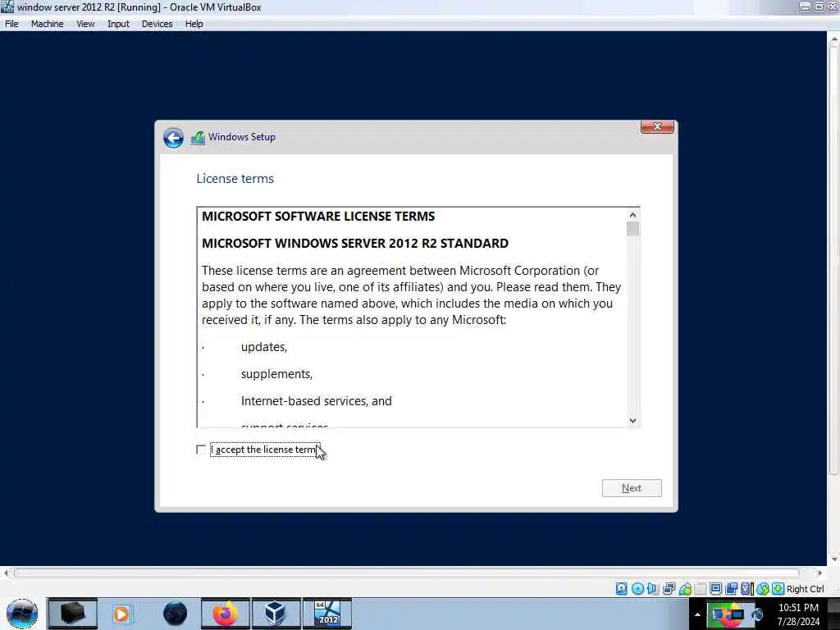Screen dimensions: 840x630
Task: Open the View menu
Action: click(85, 24)
